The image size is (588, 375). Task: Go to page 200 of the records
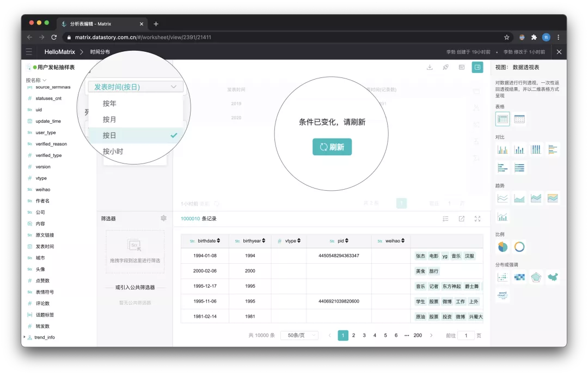[x=418, y=335]
